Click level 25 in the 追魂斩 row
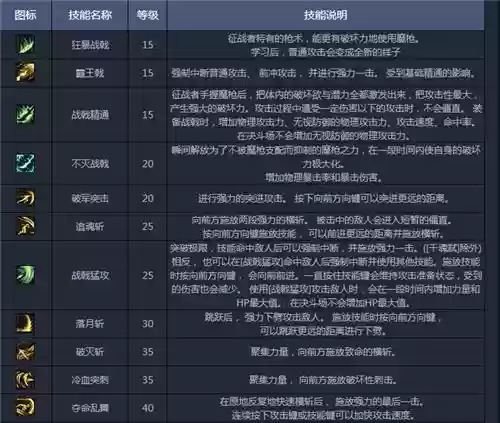This screenshot has height=423, width=500. tap(148, 226)
